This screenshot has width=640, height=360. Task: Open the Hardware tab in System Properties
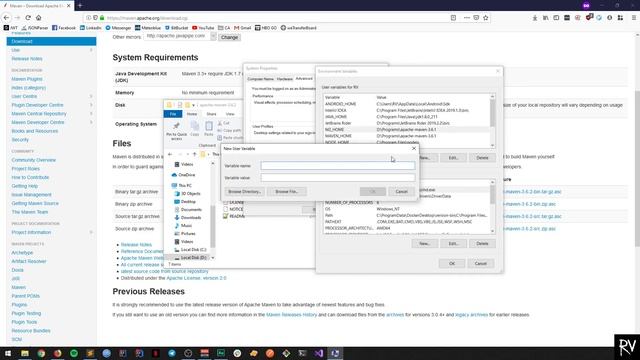pos(284,79)
